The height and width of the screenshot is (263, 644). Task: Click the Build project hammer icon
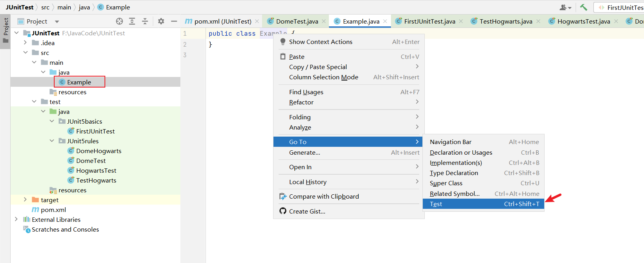pos(583,7)
